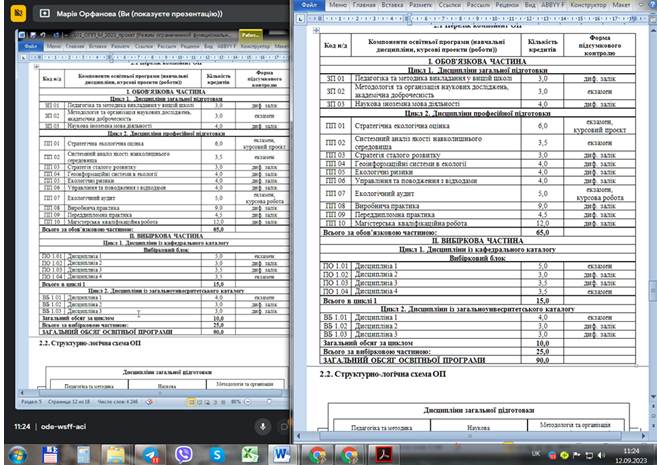This screenshot has height=465, width=657.
Task: Open the Файл tab in the right Word window
Action: [x=308, y=5]
